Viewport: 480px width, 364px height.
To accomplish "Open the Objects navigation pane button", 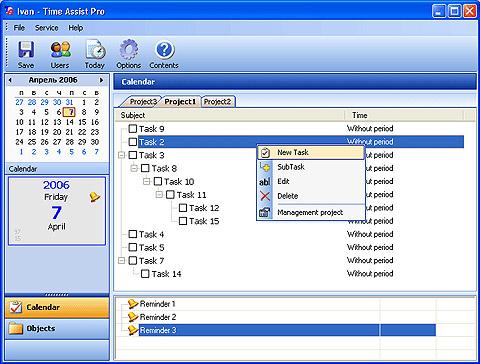I will [57, 328].
